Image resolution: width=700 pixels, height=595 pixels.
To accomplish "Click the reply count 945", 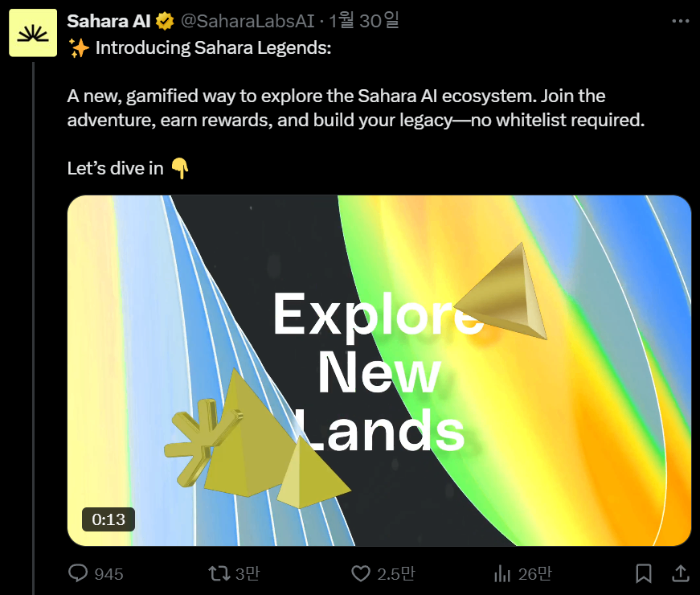I will pos(108,574).
